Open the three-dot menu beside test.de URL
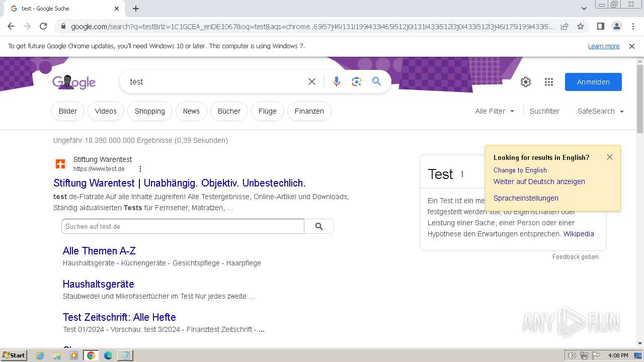 pyautogui.click(x=140, y=169)
